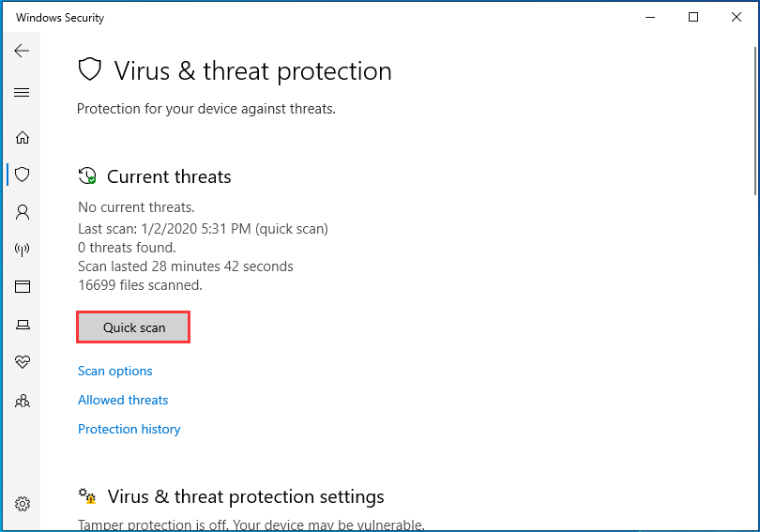Start a Quick scan

pyautogui.click(x=133, y=327)
